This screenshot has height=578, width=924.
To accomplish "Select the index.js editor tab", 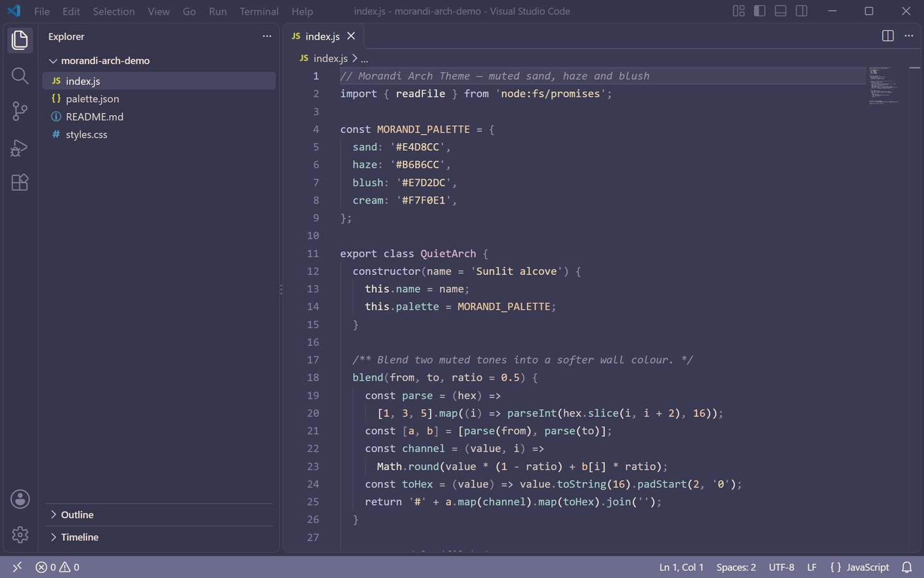I will (x=323, y=36).
